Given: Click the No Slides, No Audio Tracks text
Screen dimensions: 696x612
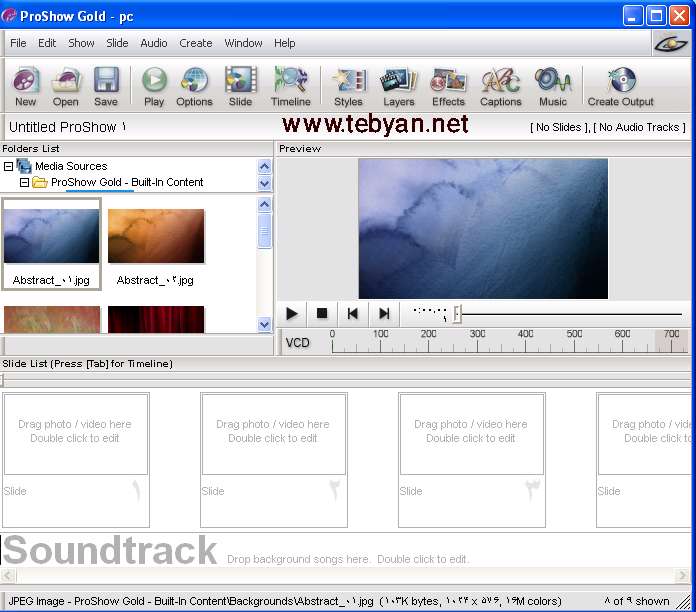Looking at the screenshot, I should coord(608,127).
